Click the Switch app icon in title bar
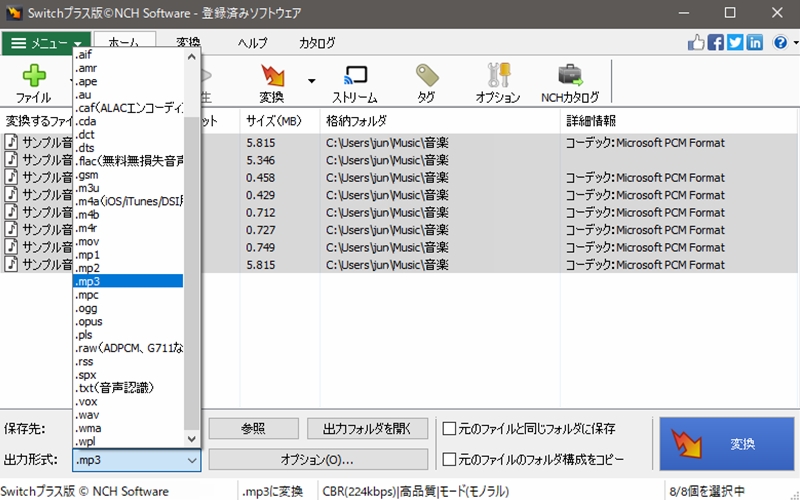 coord(14,12)
